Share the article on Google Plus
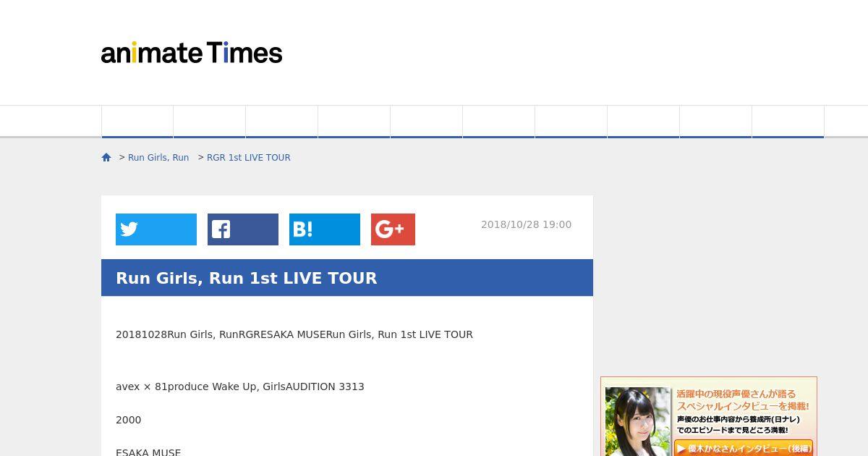The height and width of the screenshot is (456, 868). click(393, 229)
